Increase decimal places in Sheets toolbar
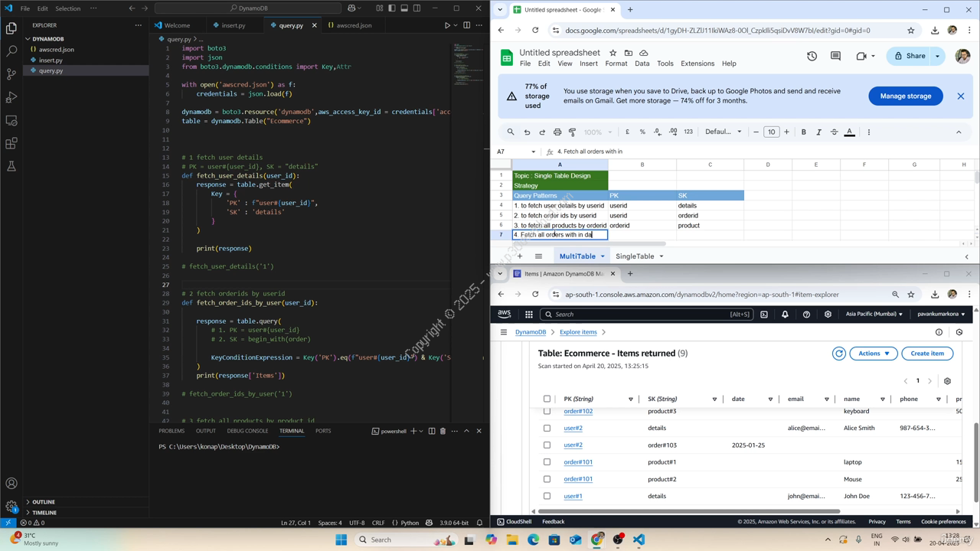980x551 pixels. point(673,132)
